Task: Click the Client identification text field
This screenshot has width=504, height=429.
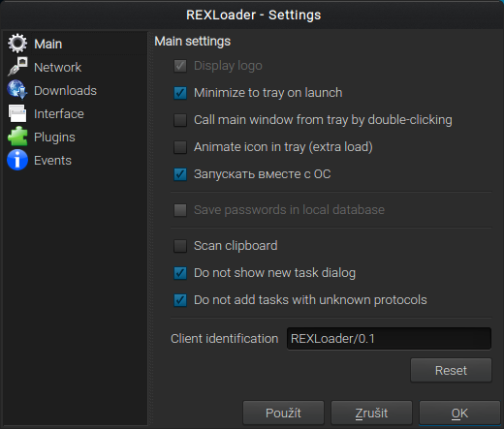Action: click(389, 339)
